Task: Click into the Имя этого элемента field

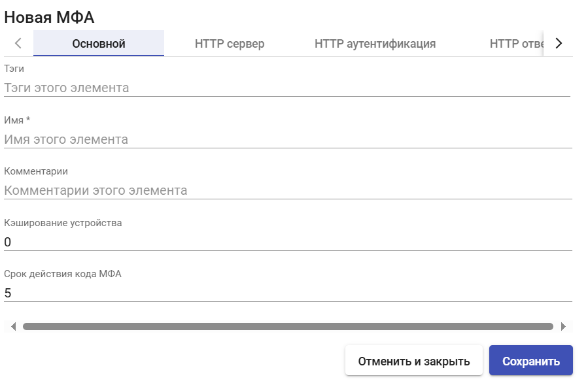Action: click(288, 139)
